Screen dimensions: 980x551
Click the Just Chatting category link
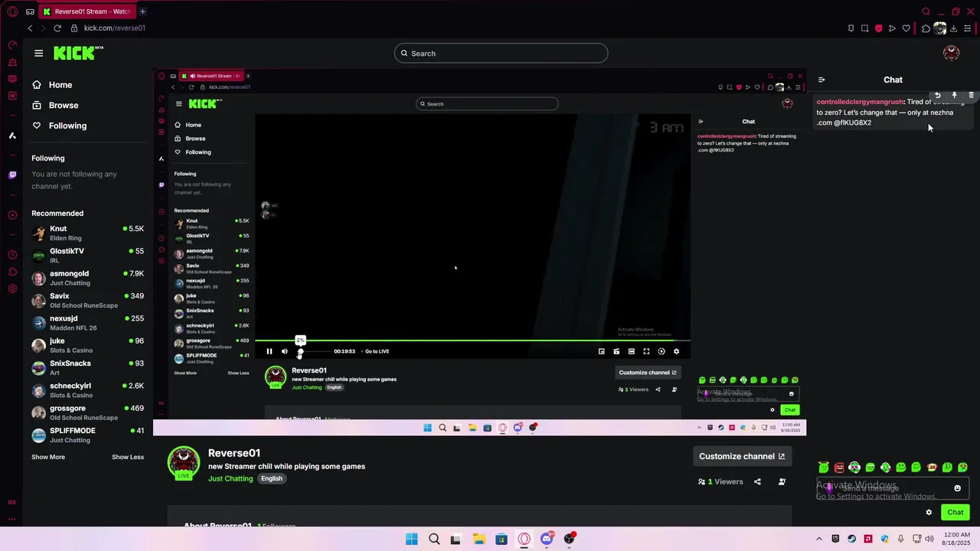(230, 478)
